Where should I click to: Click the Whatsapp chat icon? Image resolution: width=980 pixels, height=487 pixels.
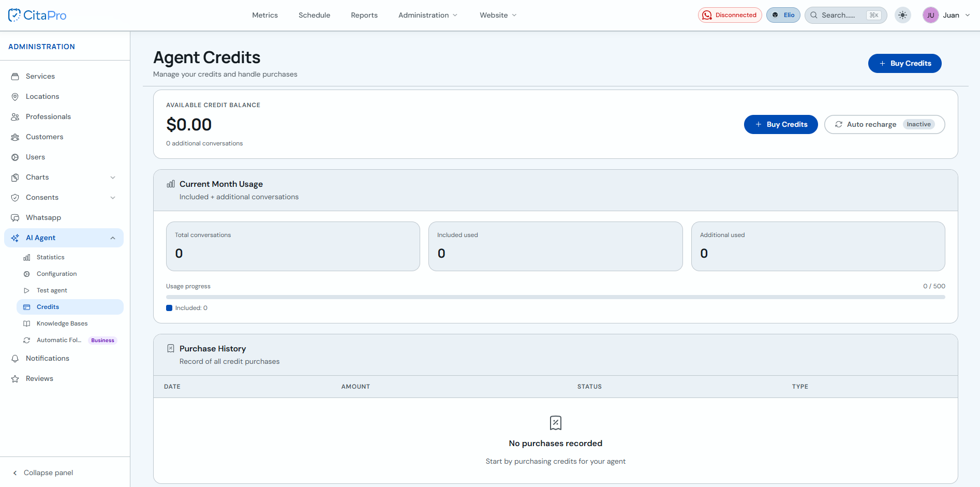click(15, 217)
